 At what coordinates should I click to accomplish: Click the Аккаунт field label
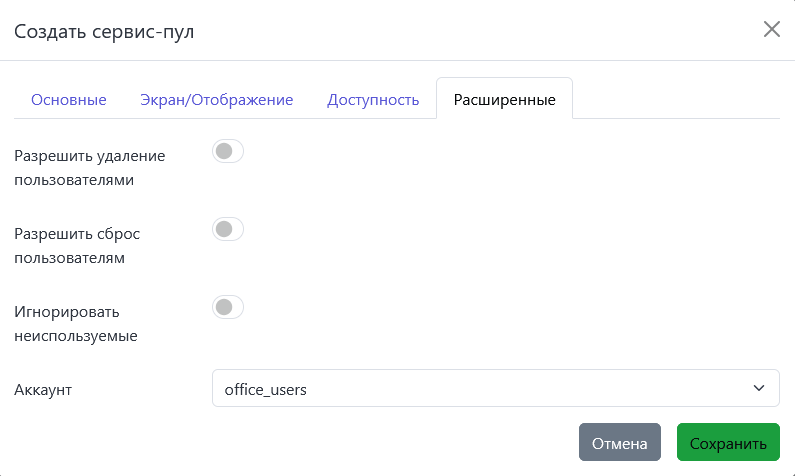44,389
